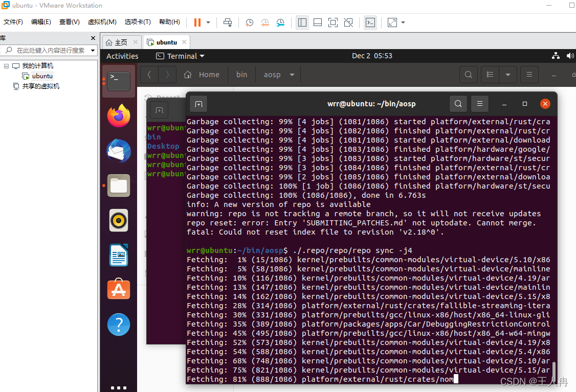This screenshot has height=392, width=576.
Task: Open Ubuntu Software from the dock
Action: tap(119, 289)
